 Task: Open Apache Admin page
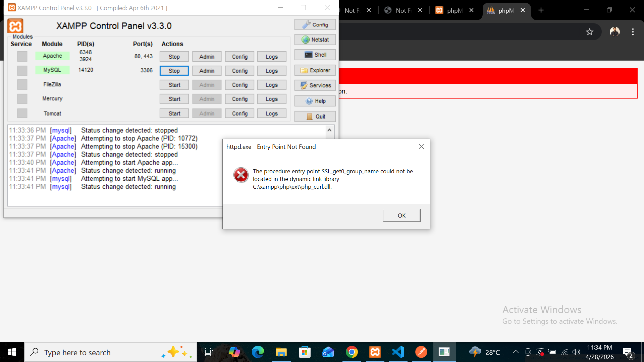point(207,57)
